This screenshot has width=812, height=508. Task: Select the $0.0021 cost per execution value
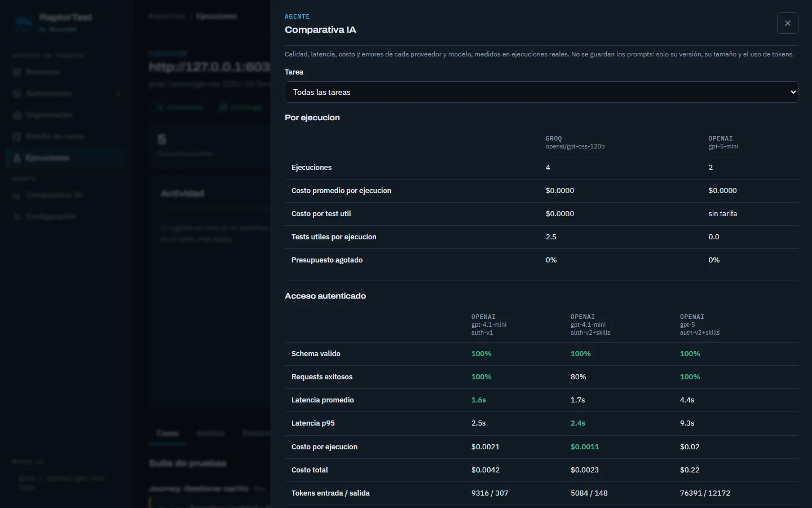pos(486,447)
